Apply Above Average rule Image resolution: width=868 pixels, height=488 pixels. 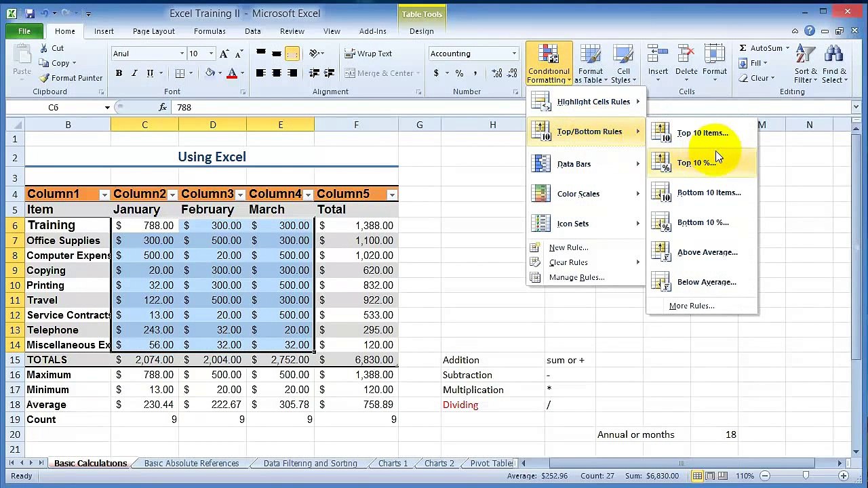pos(702,252)
